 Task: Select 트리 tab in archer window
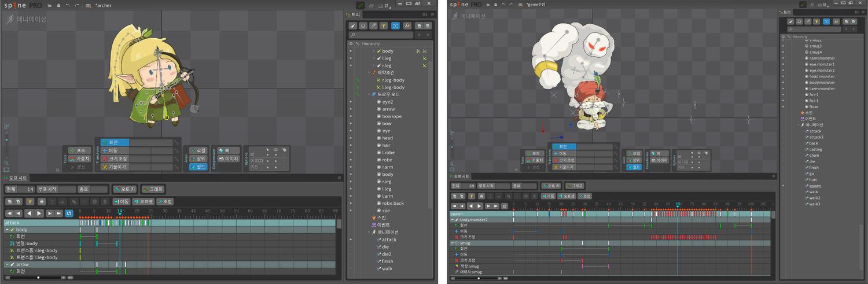coord(353,14)
